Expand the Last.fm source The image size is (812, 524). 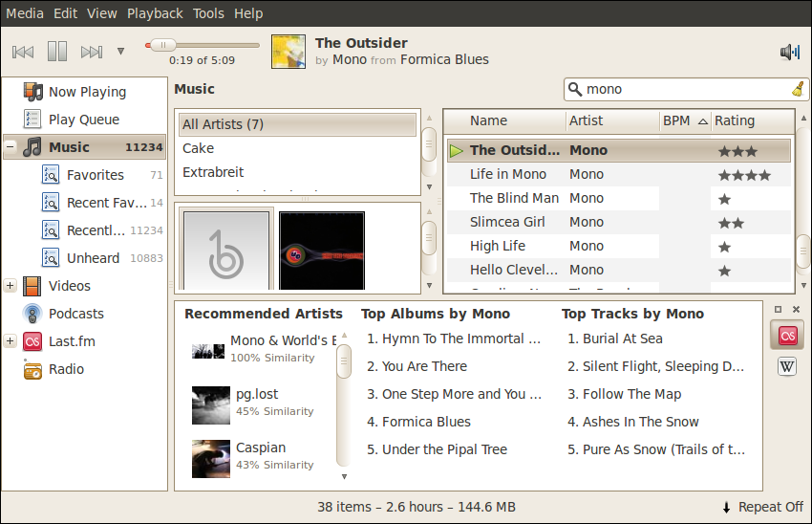(10, 341)
